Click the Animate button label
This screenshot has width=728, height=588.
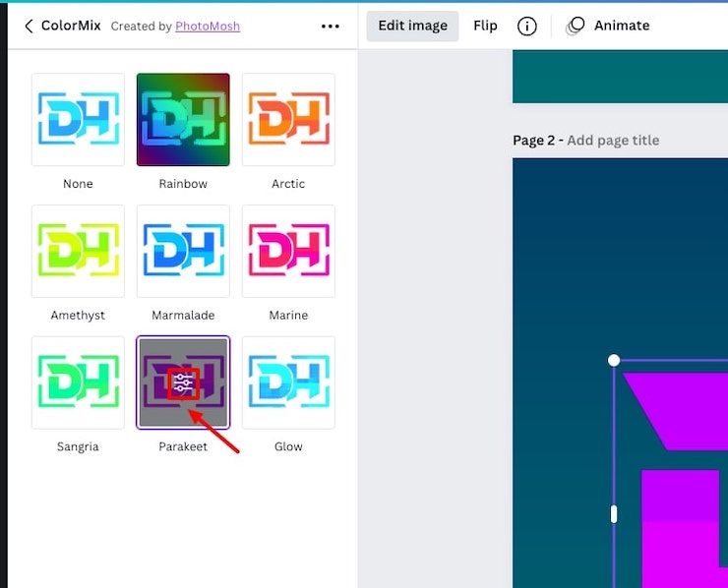(622, 27)
